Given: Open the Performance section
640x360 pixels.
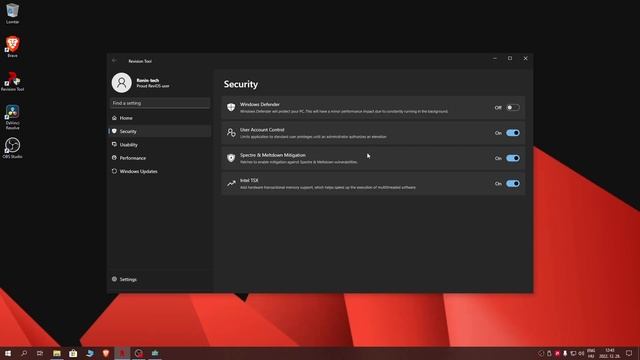Looking at the screenshot, I should 160,158.
